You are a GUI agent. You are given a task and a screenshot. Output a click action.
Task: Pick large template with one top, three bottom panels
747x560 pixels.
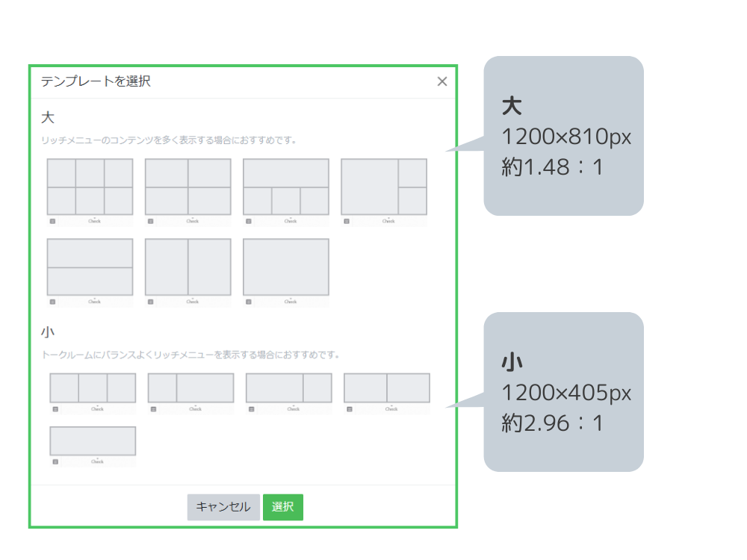point(285,187)
